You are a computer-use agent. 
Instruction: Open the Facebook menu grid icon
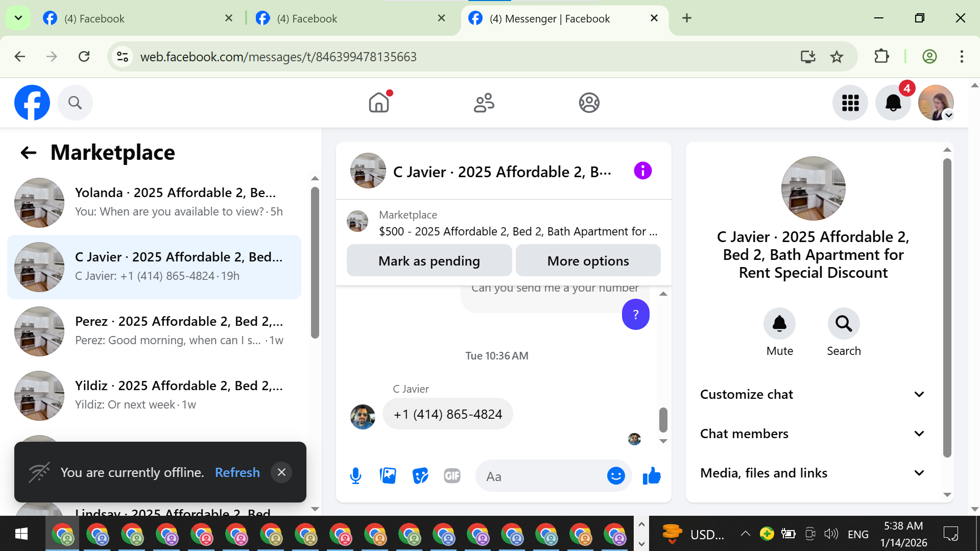click(850, 103)
